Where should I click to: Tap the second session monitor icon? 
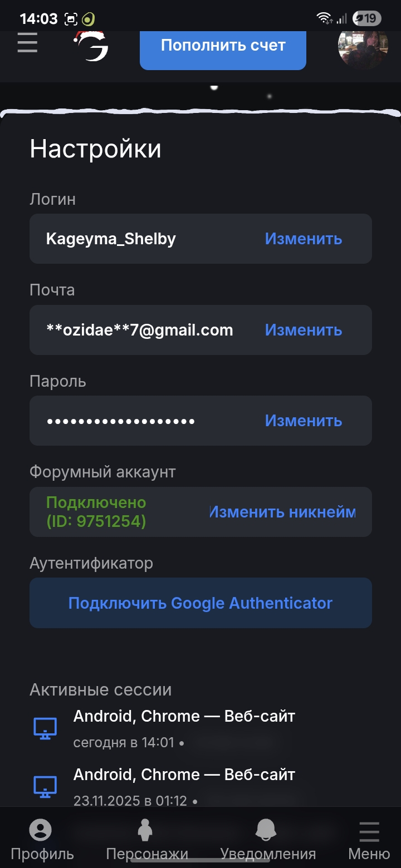[45, 787]
